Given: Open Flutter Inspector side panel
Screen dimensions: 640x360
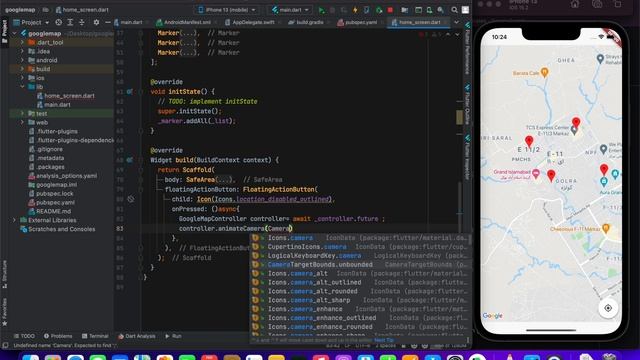Looking at the screenshot, I should (x=467, y=158).
